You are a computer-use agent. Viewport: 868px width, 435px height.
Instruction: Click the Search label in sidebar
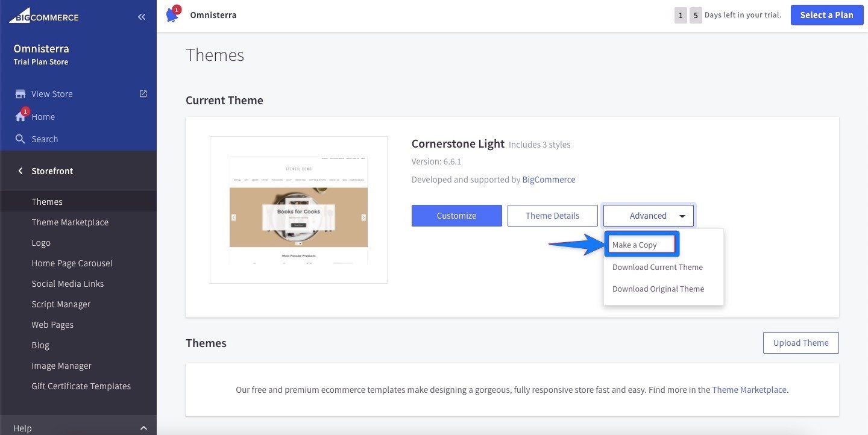pyautogui.click(x=45, y=139)
